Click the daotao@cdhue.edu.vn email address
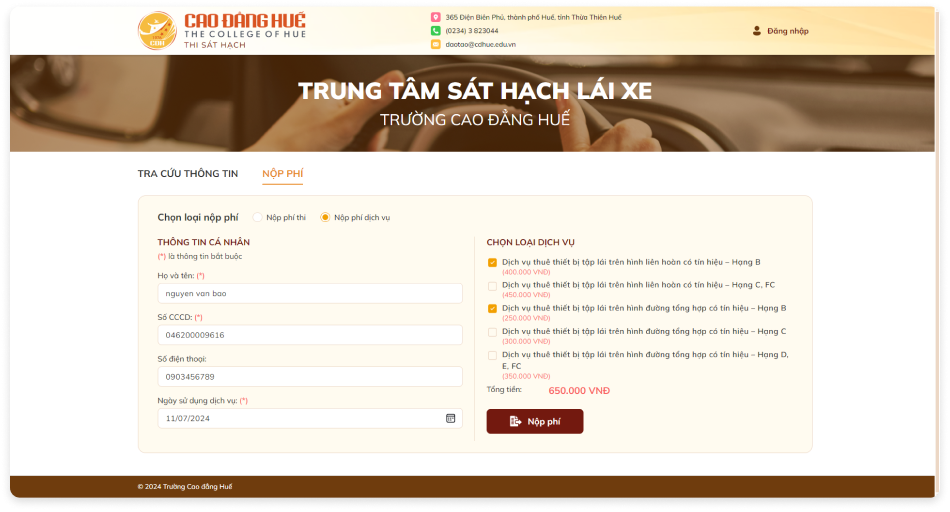 tap(480, 44)
